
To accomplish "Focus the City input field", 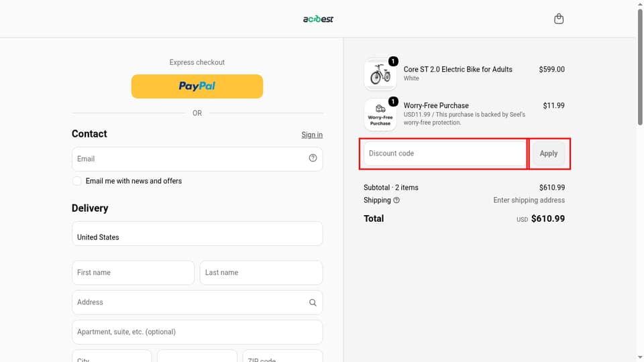I will [x=112, y=356].
